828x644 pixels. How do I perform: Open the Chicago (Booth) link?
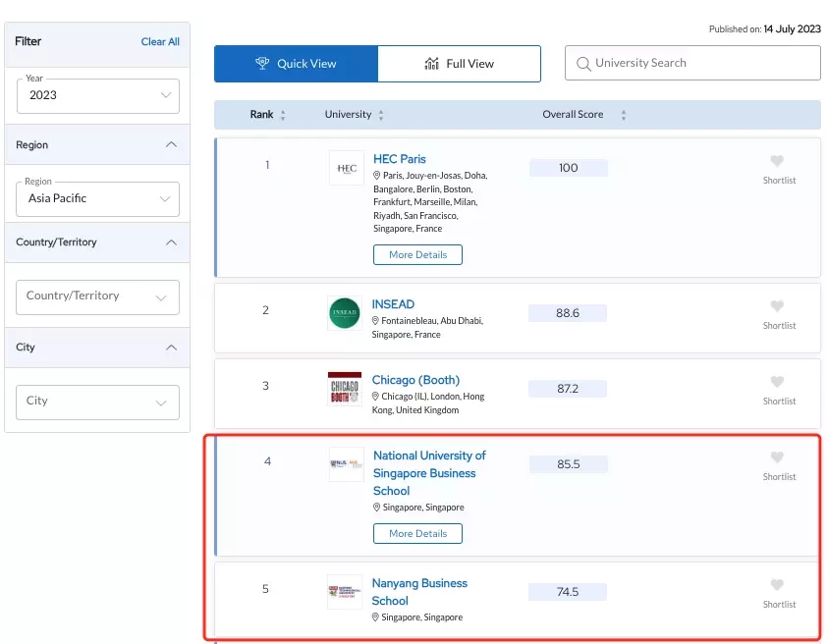tap(415, 380)
